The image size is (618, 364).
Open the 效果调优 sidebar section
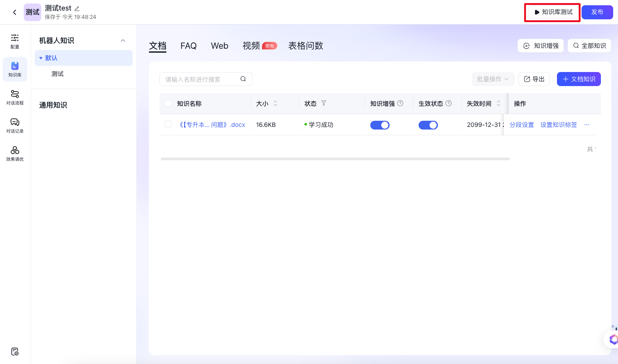15,153
